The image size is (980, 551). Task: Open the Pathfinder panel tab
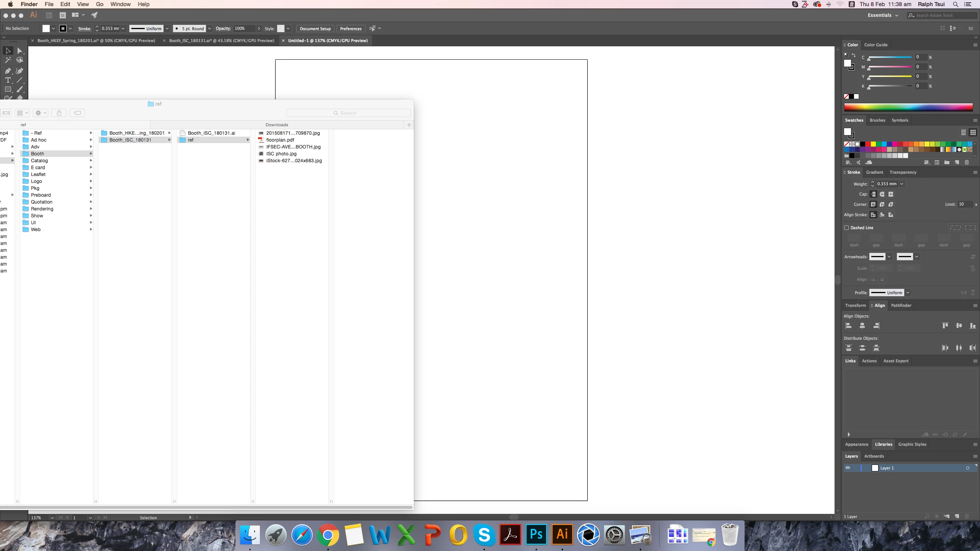click(x=901, y=305)
